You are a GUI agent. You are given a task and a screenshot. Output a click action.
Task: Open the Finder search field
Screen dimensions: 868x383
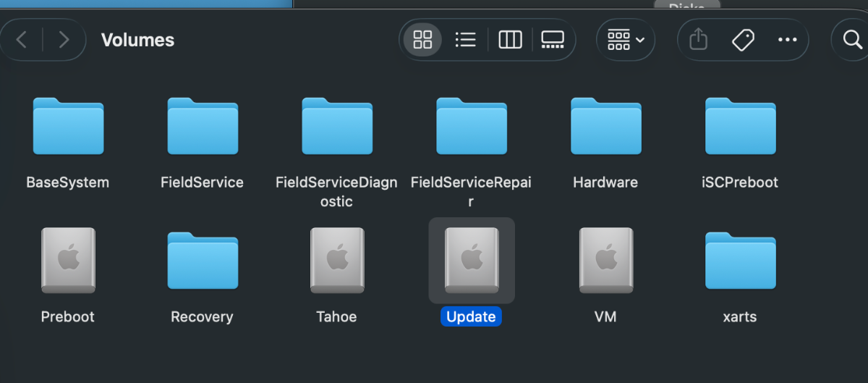(852, 40)
